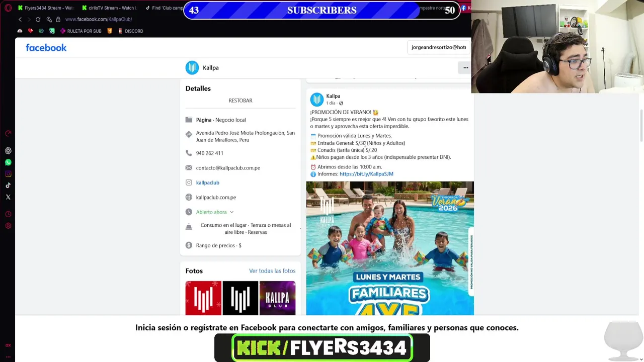Click the post author avatar

click(316, 100)
